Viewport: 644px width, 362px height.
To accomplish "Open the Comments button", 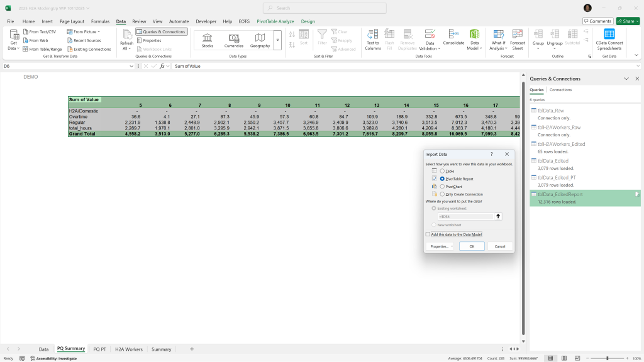I will pyautogui.click(x=597, y=21).
